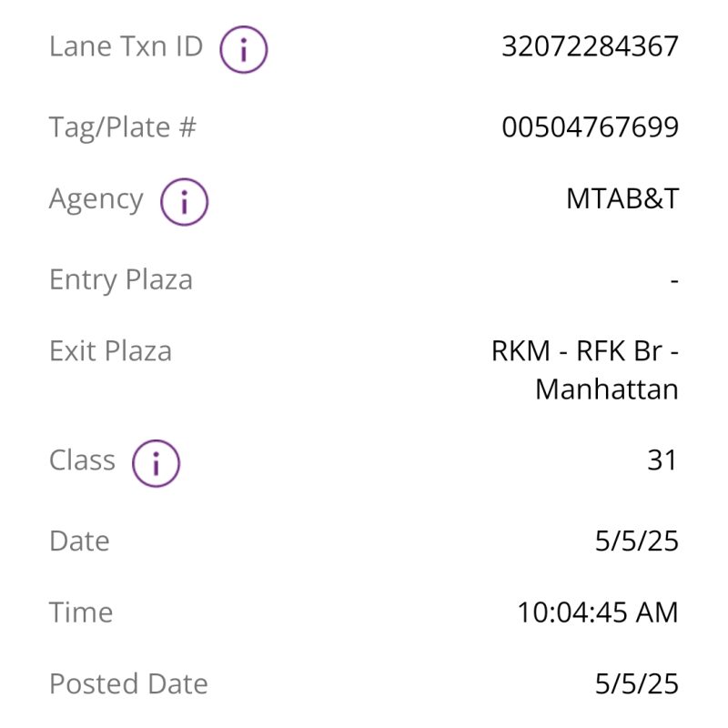Click the Tag/Plate # label
Image resolution: width=728 pixels, height=728 pixels.
click(123, 126)
